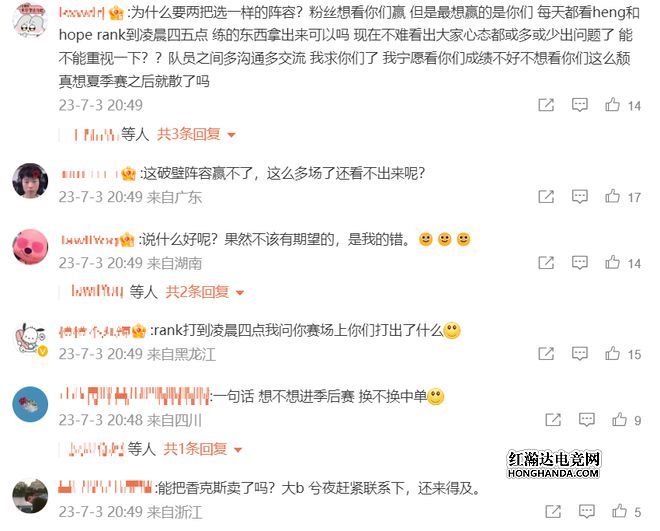Open the verified commenter's avatar from 黑龙江
The height and width of the screenshot is (531, 660).
coord(30,338)
